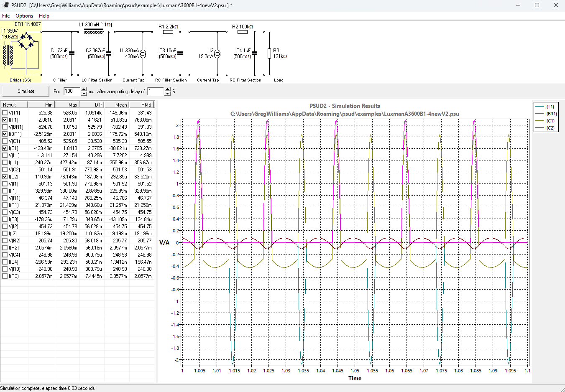The image size is (565, 392).
Task: Click the Simulate button
Action: click(26, 91)
